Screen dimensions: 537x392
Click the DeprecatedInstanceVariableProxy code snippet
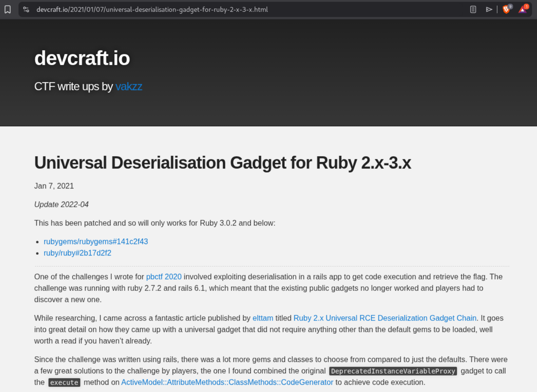point(393,371)
